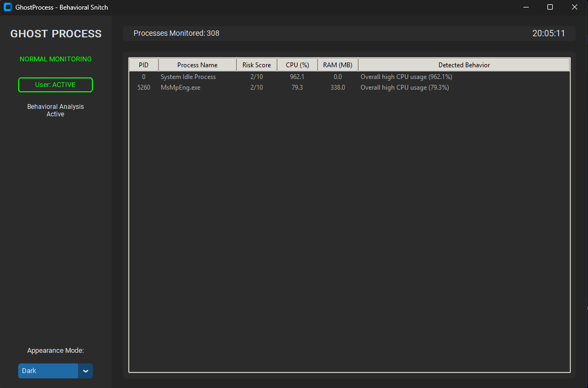Click the Detected Behavior column header
This screenshot has width=588, height=388.
pyautogui.click(x=464, y=65)
